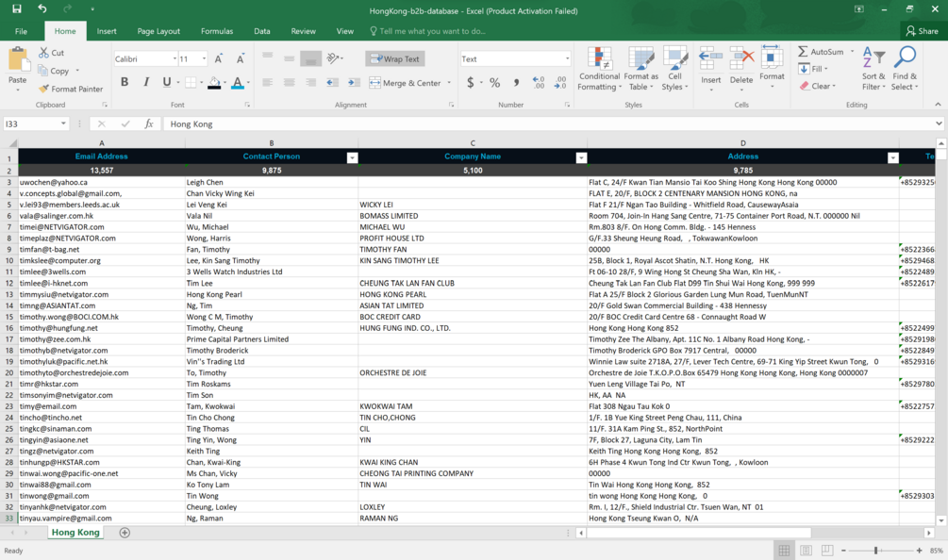The image size is (948, 560).
Task: Toggle Center horizontal alignment
Action: tap(290, 82)
